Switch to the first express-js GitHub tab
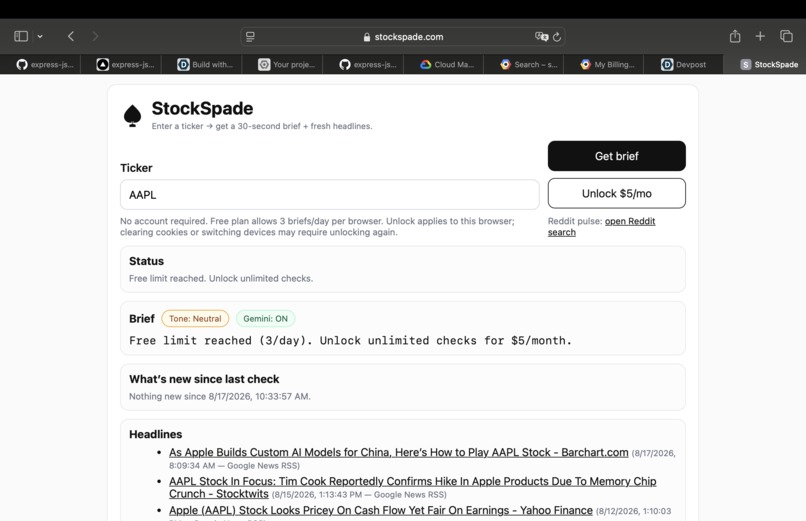The width and height of the screenshot is (806, 521). tap(45, 64)
